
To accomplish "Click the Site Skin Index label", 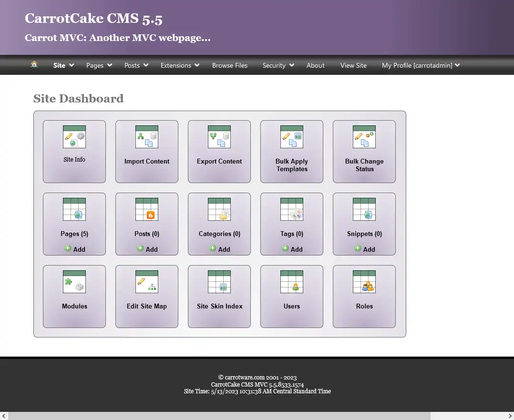I will click(x=219, y=306).
